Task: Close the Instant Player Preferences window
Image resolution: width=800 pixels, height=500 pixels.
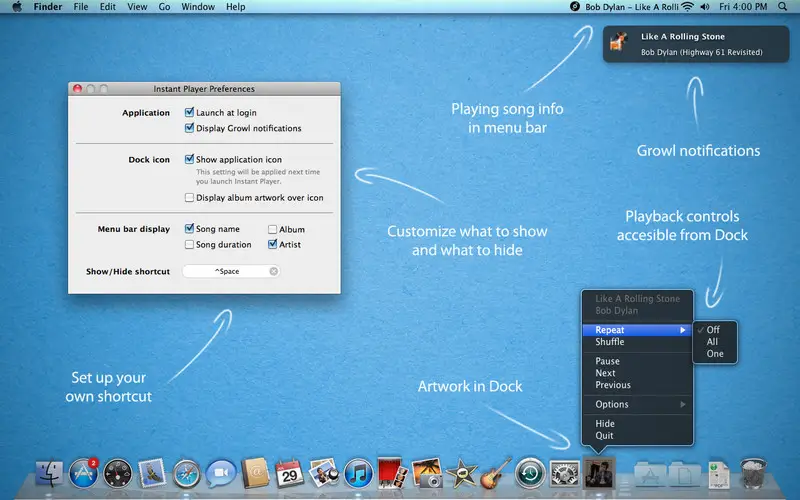Action: (x=78, y=89)
